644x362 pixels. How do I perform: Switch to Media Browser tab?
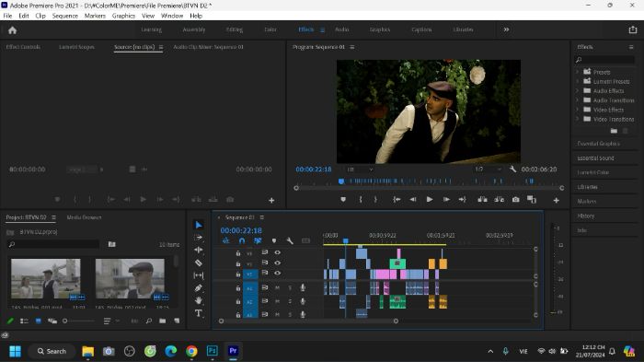point(84,217)
